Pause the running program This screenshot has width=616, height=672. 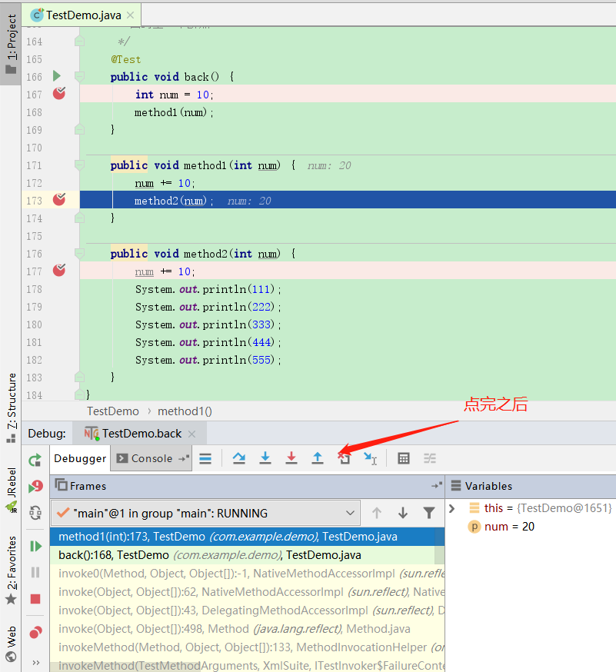click(x=35, y=572)
